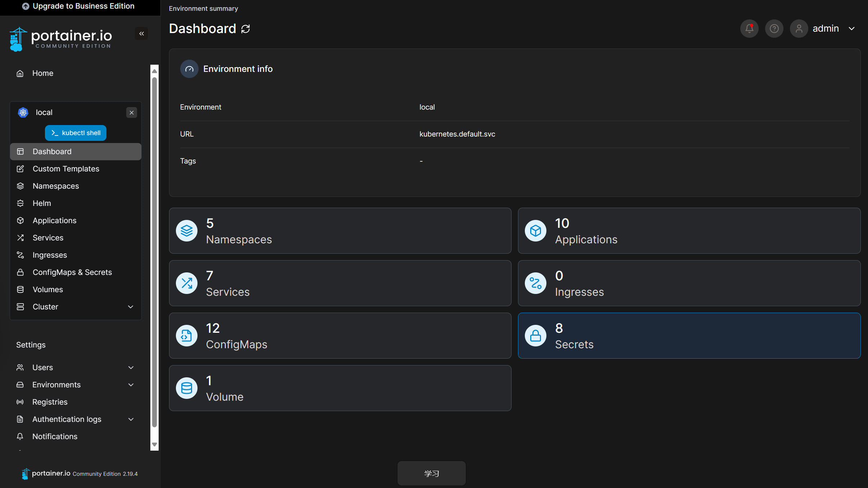Viewport: 868px width, 488px height.
Task: Expand the Users settings section
Action: coord(131,367)
